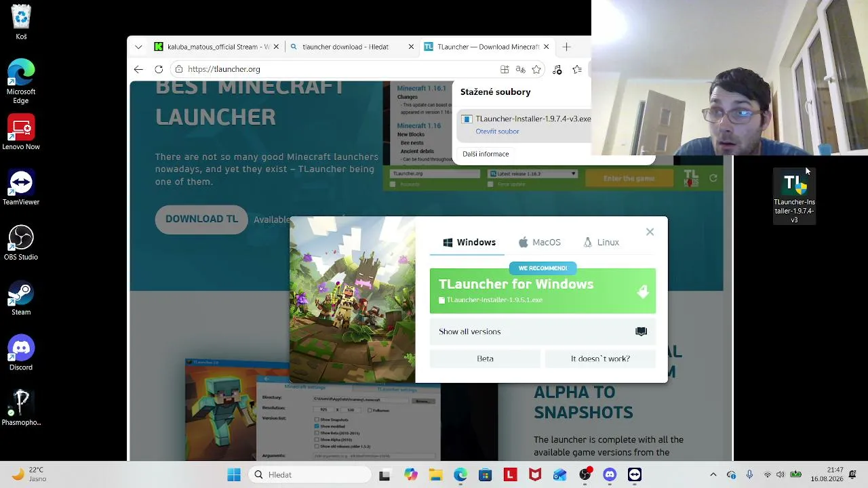Launch Copilot from the taskbar
The width and height of the screenshot is (868, 488).
(x=411, y=474)
